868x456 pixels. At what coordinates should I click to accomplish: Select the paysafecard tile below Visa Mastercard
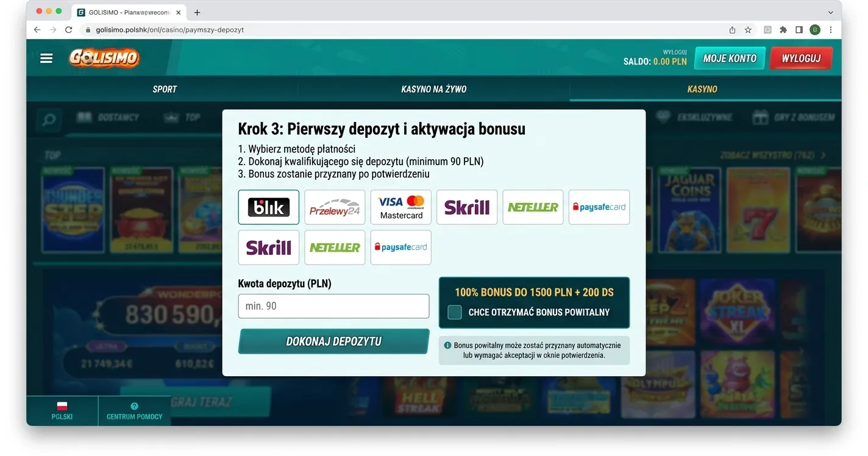tap(401, 248)
